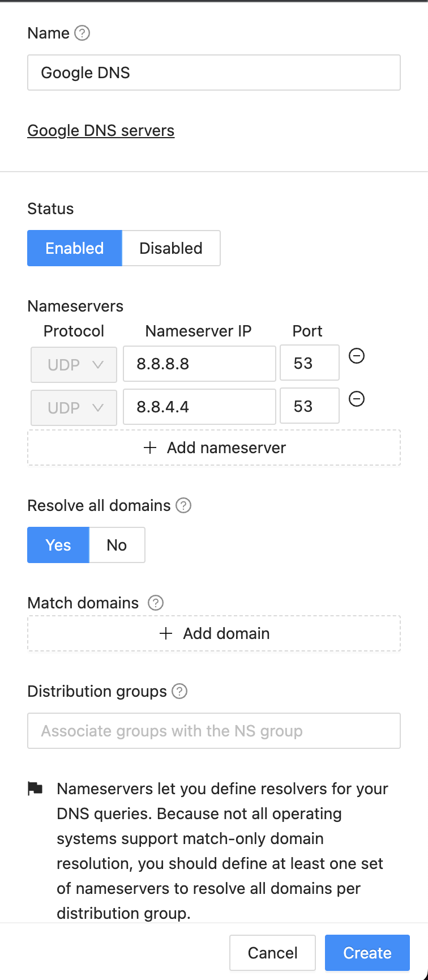Remove the 8.8.8.8 nameserver row
The width and height of the screenshot is (428, 980).
point(356,356)
